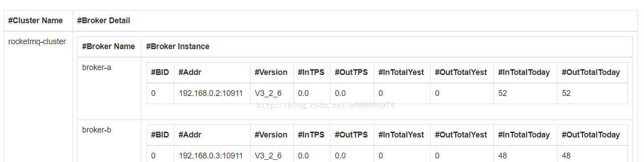This screenshot has width=644, height=162.
Task: Click the InTotalToday value 52
Action: pyautogui.click(x=502, y=93)
